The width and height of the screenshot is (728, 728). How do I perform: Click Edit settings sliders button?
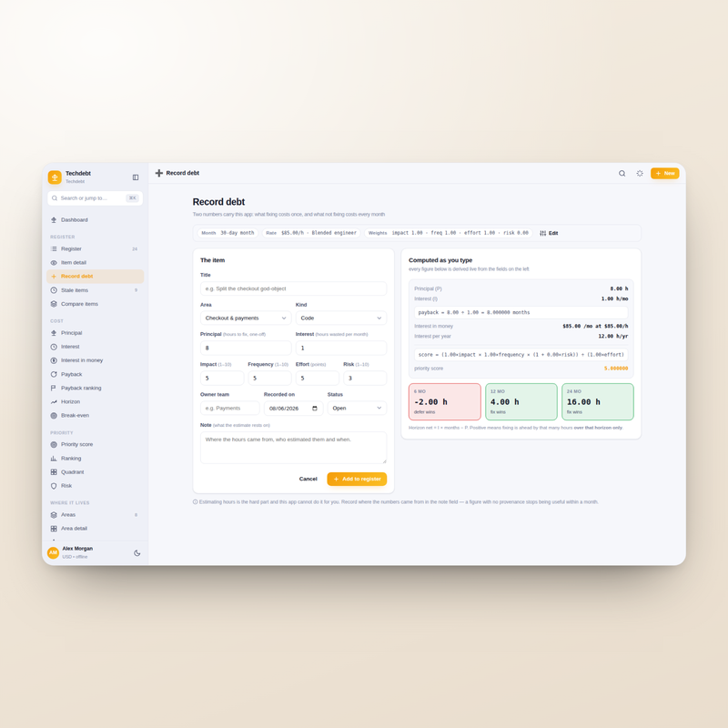pos(549,233)
